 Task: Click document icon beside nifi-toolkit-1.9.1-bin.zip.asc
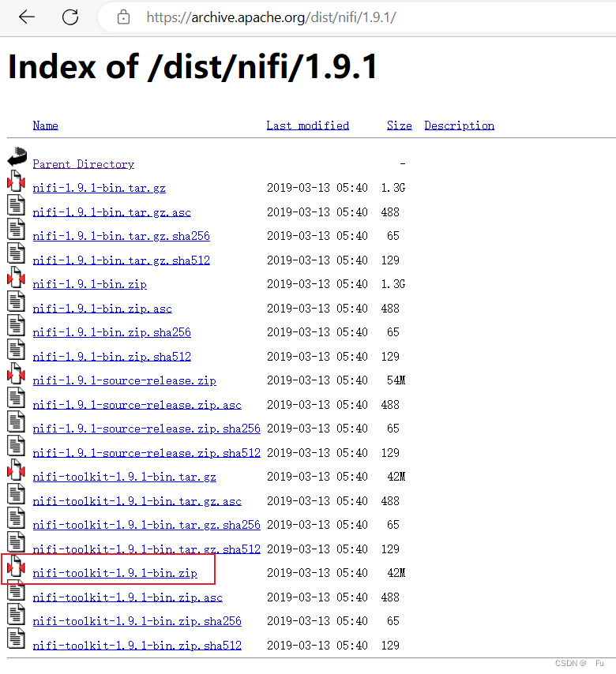point(16,590)
